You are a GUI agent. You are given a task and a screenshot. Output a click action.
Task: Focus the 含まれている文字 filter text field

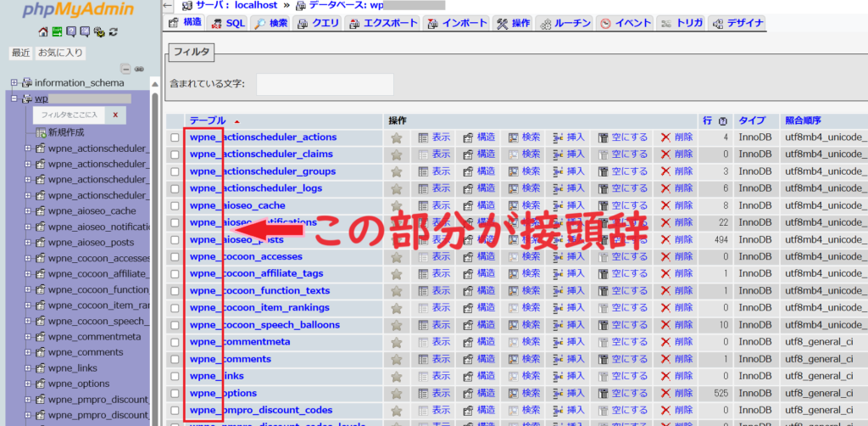click(325, 84)
